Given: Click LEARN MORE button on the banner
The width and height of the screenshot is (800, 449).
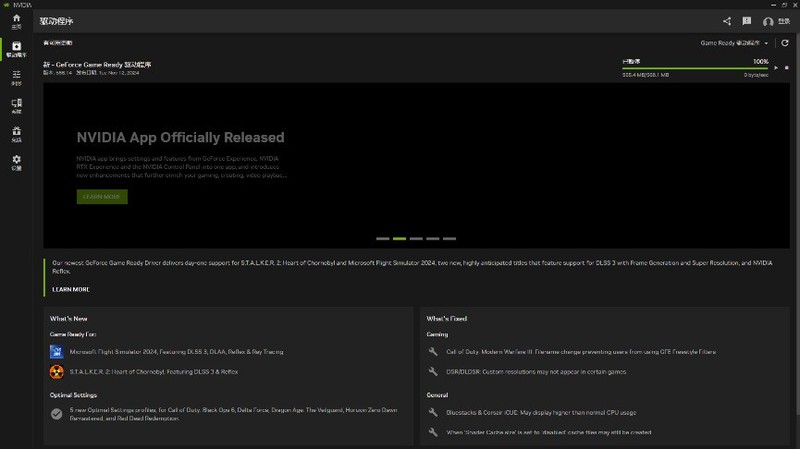Looking at the screenshot, I should coord(102,196).
